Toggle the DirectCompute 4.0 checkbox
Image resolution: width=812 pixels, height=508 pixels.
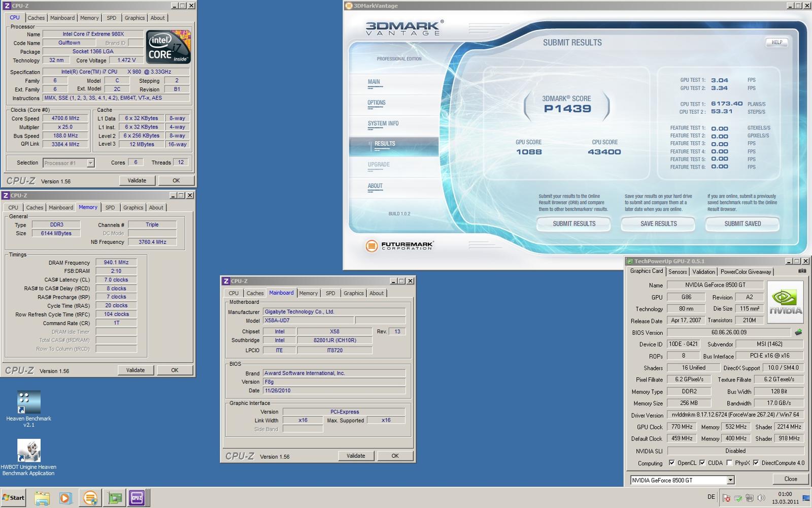point(756,463)
